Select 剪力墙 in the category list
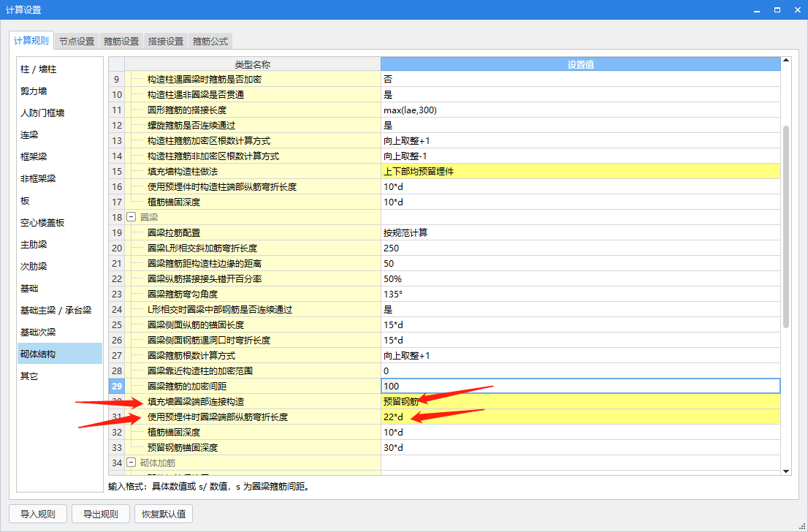This screenshot has height=532, width=808. pyautogui.click(x=60, y=91)
